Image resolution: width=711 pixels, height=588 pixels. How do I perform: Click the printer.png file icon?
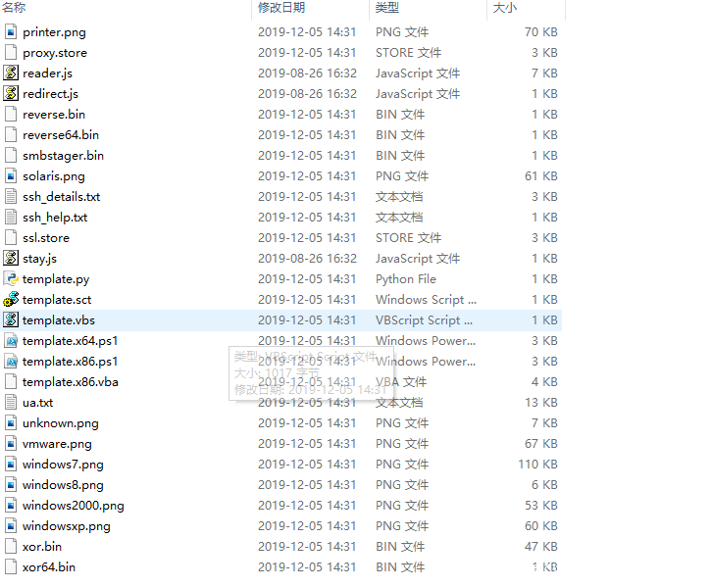coord(11,32)
